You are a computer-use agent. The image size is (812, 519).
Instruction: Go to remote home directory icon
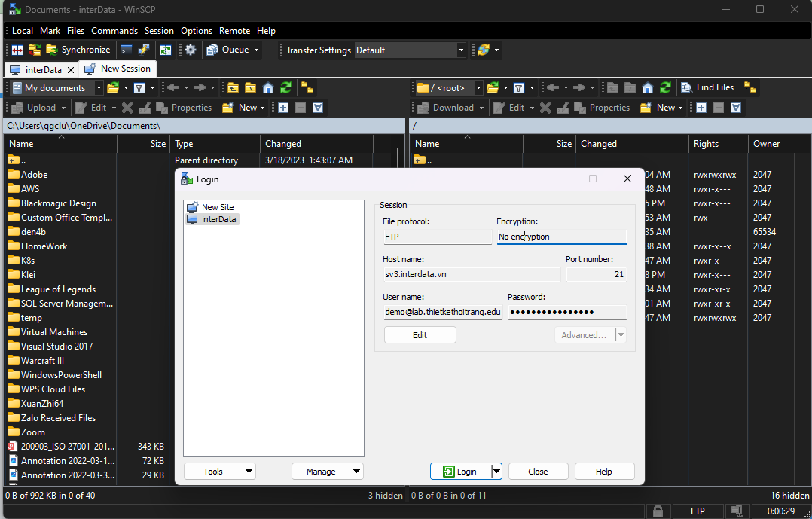pos(648,88)
